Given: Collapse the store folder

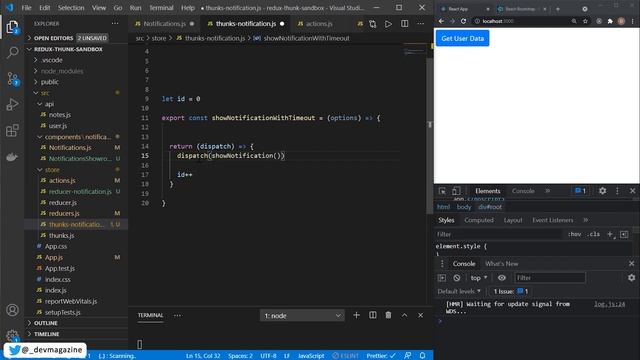Looking at the screenshot, I should point(52,170).
